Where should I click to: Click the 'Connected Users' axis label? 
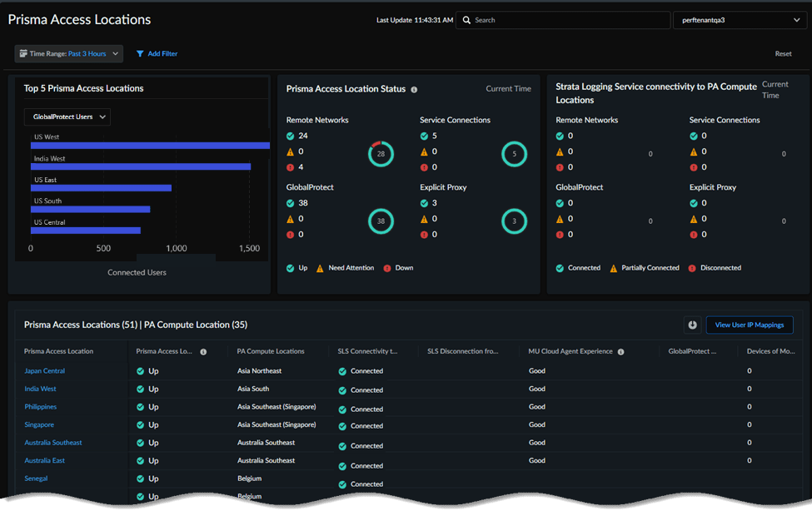tap(137, 273)
